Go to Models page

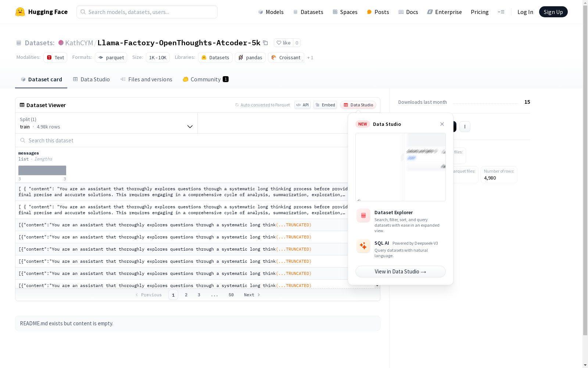pos(271,12)
